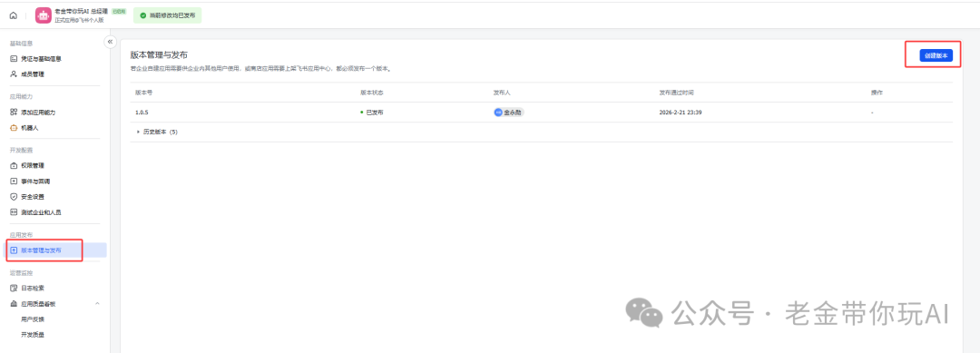This screenshot has height=353, width=980.
Task: Click the 发布通过时间 column header
Action: click(x=676, y=93)
